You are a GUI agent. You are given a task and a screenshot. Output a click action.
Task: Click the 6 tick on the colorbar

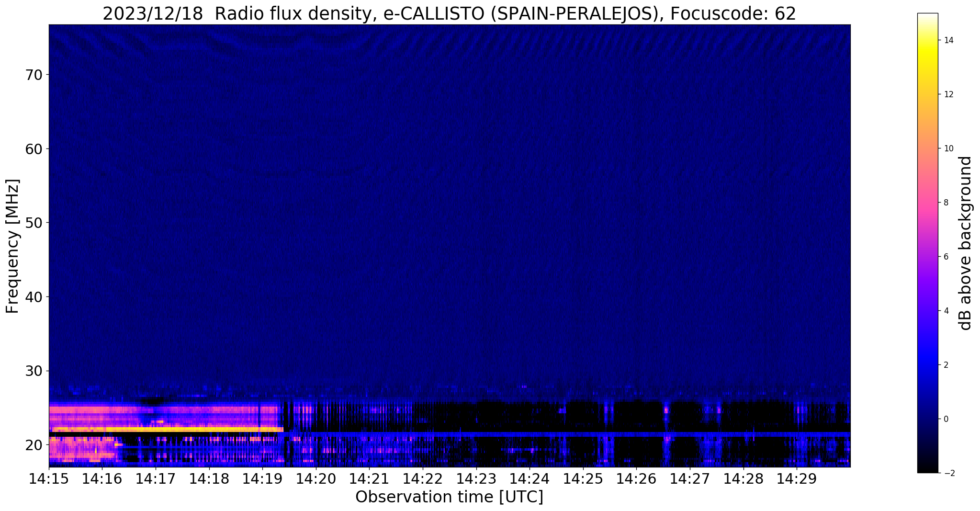(946, 257)
